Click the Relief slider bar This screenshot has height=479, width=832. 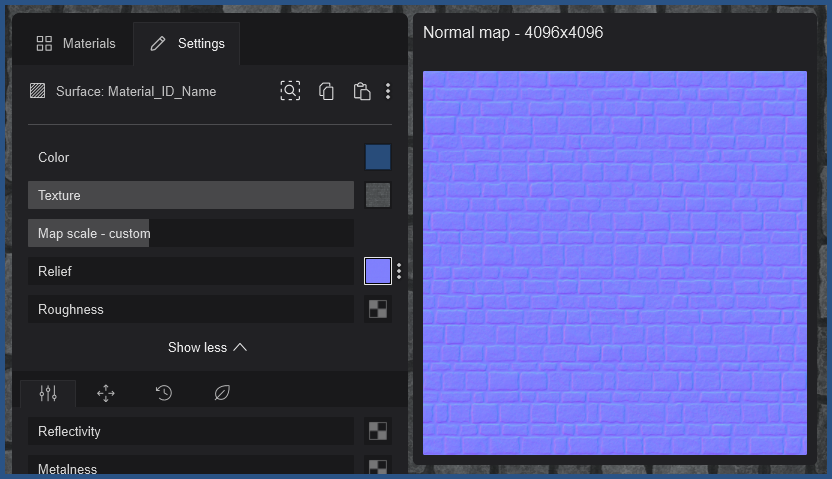[191, 272]
